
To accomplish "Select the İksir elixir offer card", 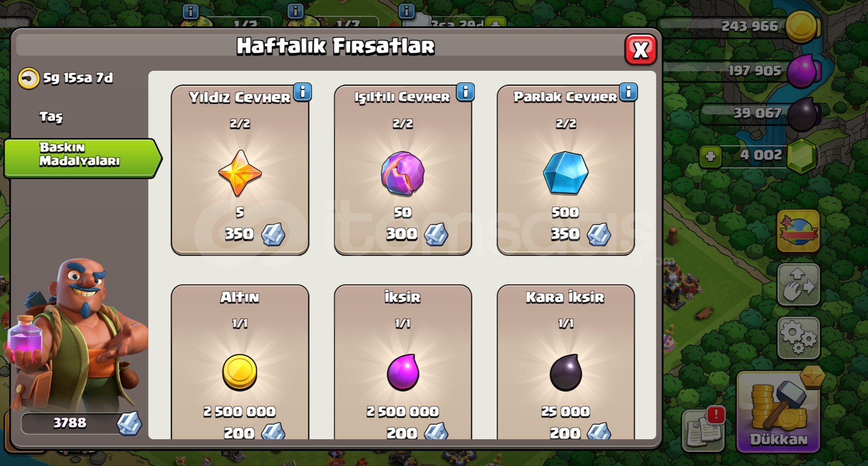I will [403, 362].
